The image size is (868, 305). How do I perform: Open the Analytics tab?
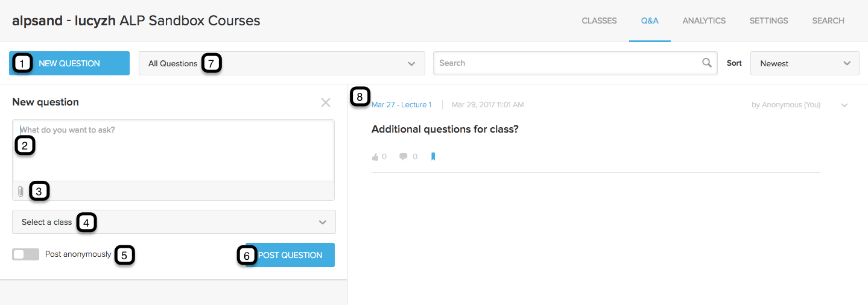point(704,20)
